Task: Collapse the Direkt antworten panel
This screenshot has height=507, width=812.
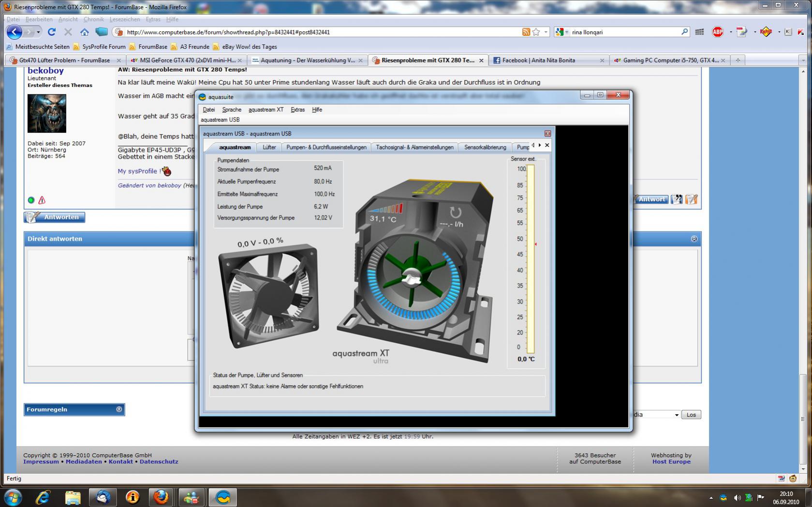Action: click(x=694, y=239)
